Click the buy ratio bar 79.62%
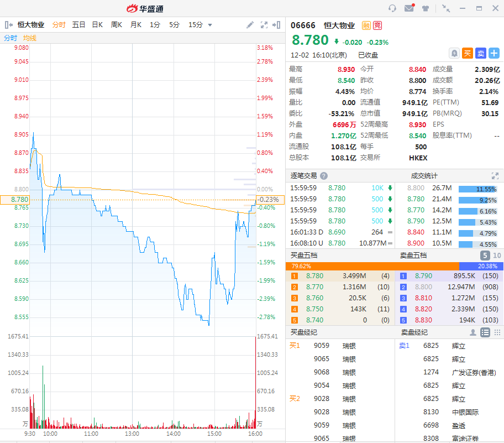 coord(372,266)
